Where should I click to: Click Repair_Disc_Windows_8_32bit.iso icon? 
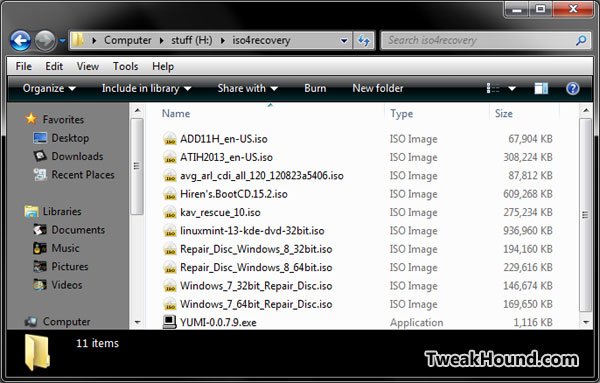pos(170,249)
